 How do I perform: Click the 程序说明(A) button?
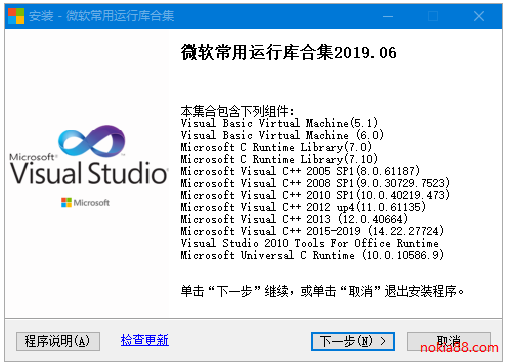click(x=58, y=341)
